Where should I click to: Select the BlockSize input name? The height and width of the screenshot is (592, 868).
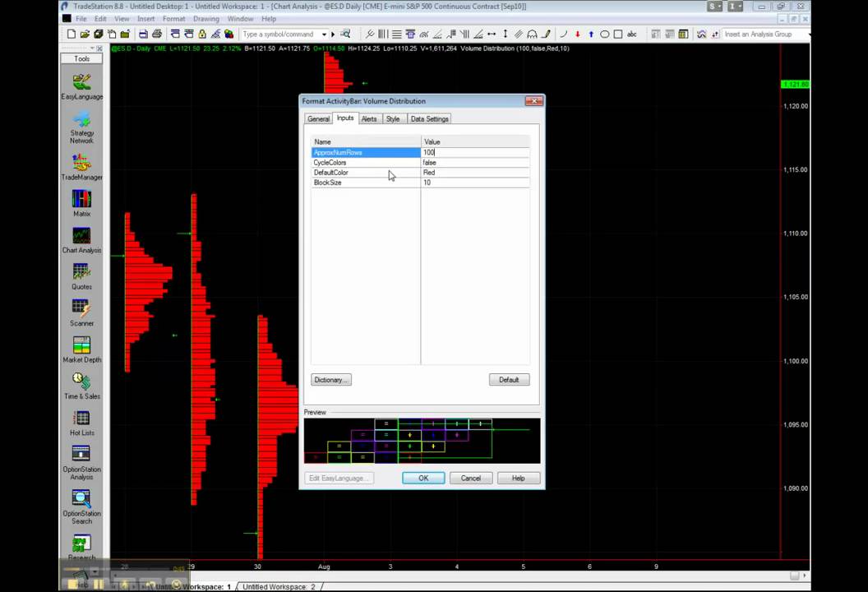click(366, 183)
